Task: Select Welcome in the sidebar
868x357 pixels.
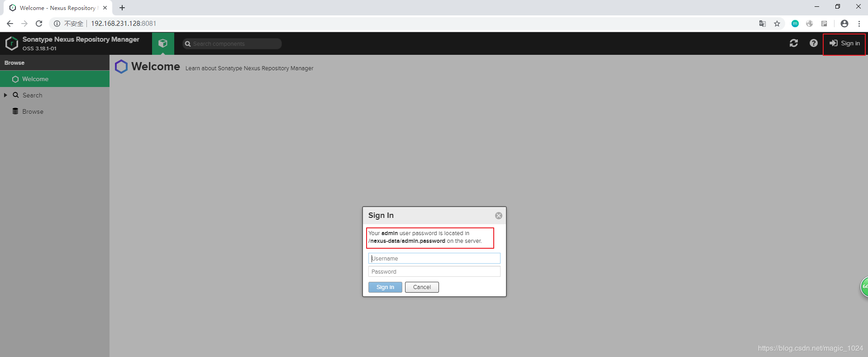Action: pyautogui.click(x=55, y=79)
